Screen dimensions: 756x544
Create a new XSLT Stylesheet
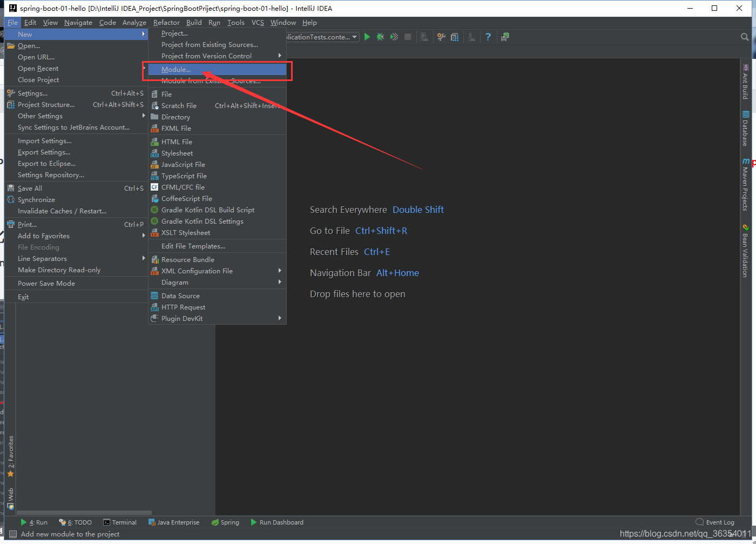218,233
